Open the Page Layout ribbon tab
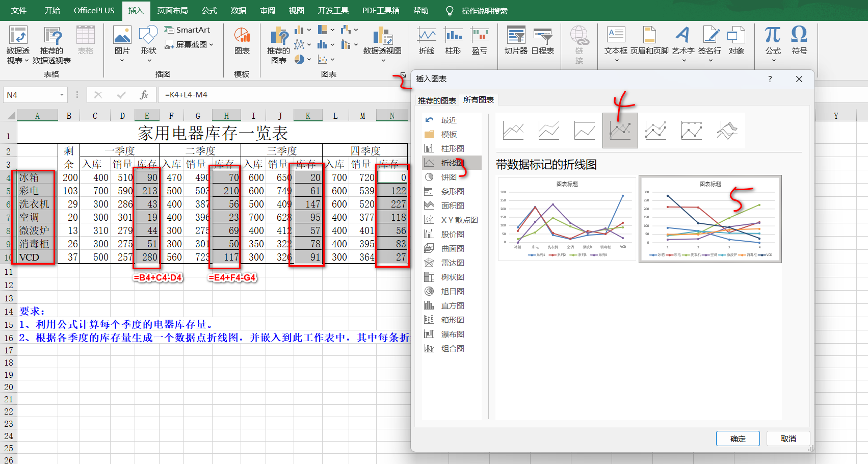 [x=172, y=10]
